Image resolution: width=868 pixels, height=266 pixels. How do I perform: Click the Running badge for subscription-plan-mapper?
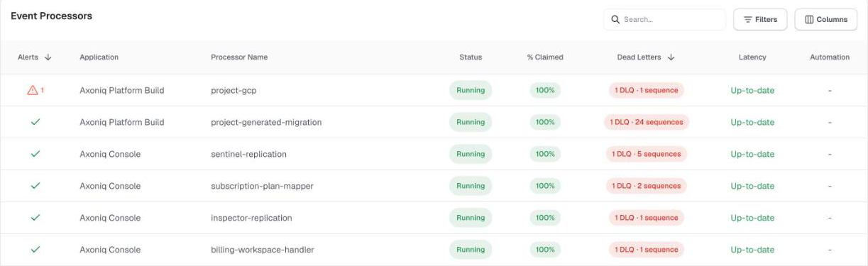point(471,186)
